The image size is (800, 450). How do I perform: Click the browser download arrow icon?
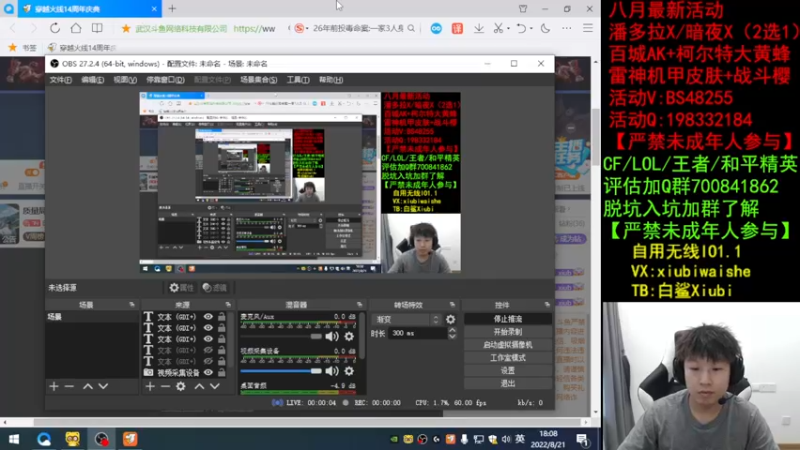[479, 29]
